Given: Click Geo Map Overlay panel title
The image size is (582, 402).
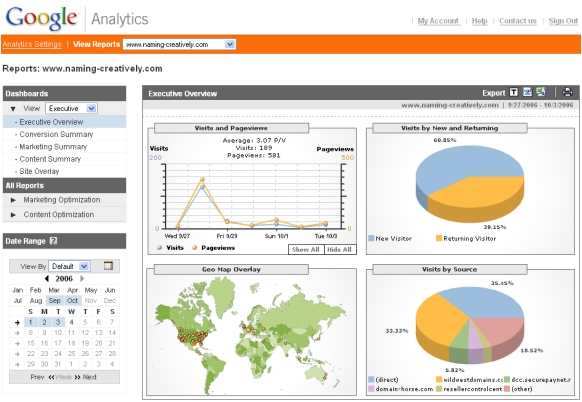Looking at the screenshot, I should pos(231,269).
